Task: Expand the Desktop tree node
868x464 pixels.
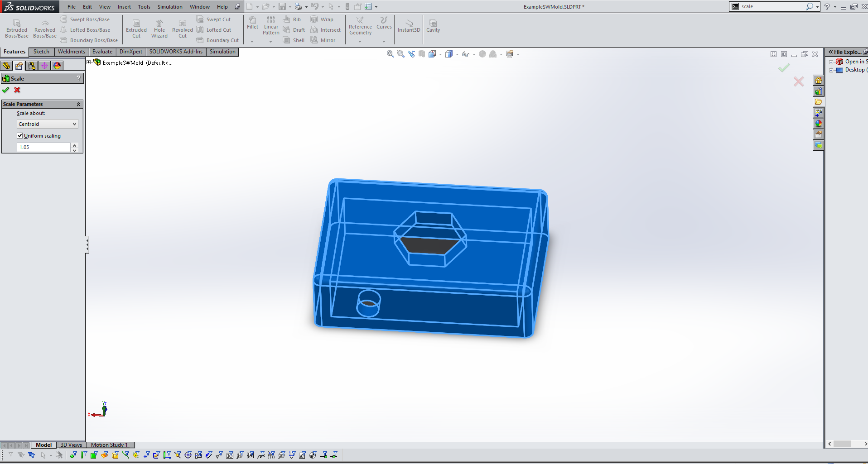Action: pos(831,70)
